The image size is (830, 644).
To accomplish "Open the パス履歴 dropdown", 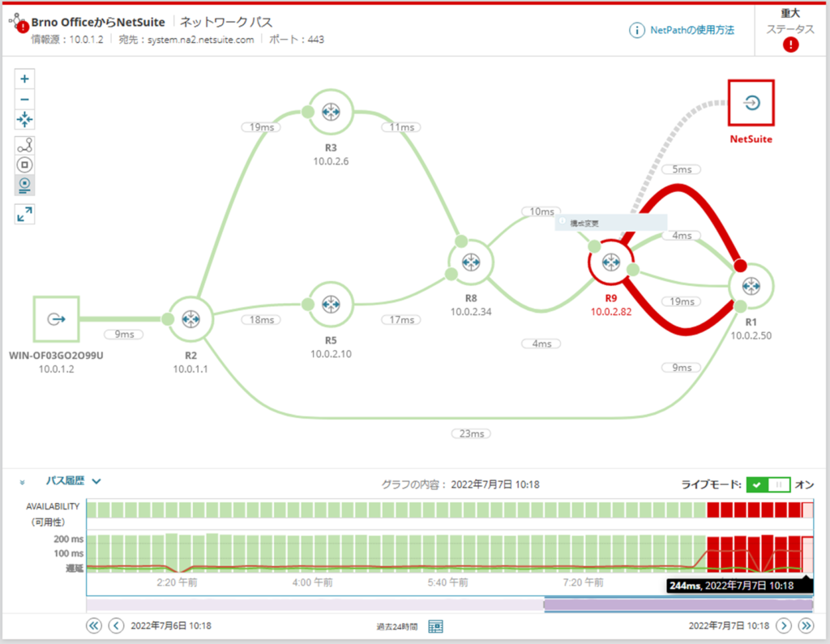I will pyautogui.click(x=73, y=481).
